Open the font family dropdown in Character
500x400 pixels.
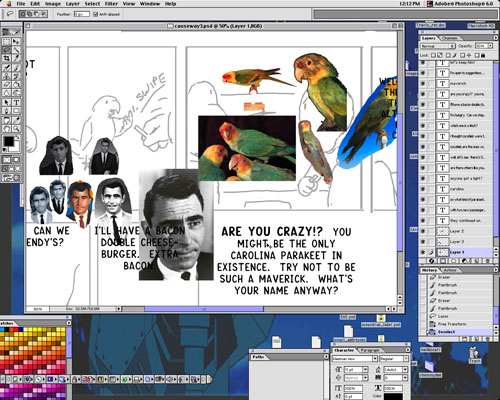[x=375, y=359]
